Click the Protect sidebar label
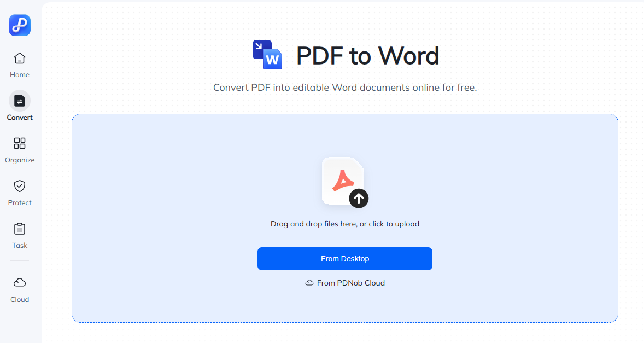Viewport: 644px width, 343px height. [19, 202]
